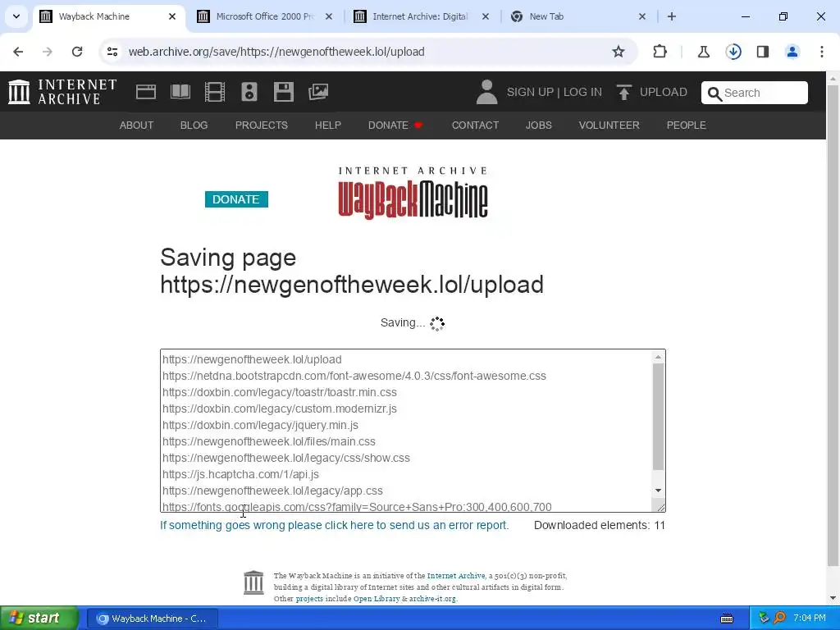This screenshot has width=840, height=630.
Task: Open the Chrome profile avatar
Action: [792, 52]
